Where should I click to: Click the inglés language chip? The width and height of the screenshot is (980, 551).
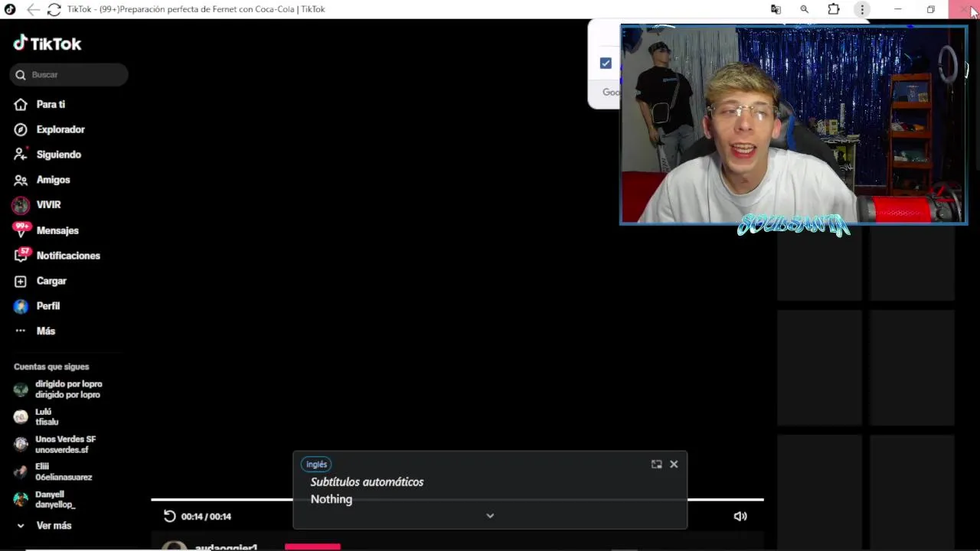(x=316, y=465)
